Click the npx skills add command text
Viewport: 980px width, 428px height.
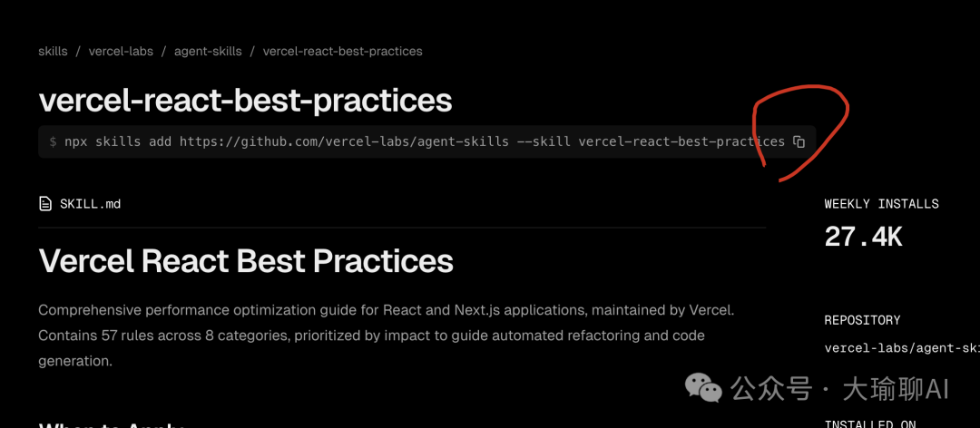pos(118,141)
